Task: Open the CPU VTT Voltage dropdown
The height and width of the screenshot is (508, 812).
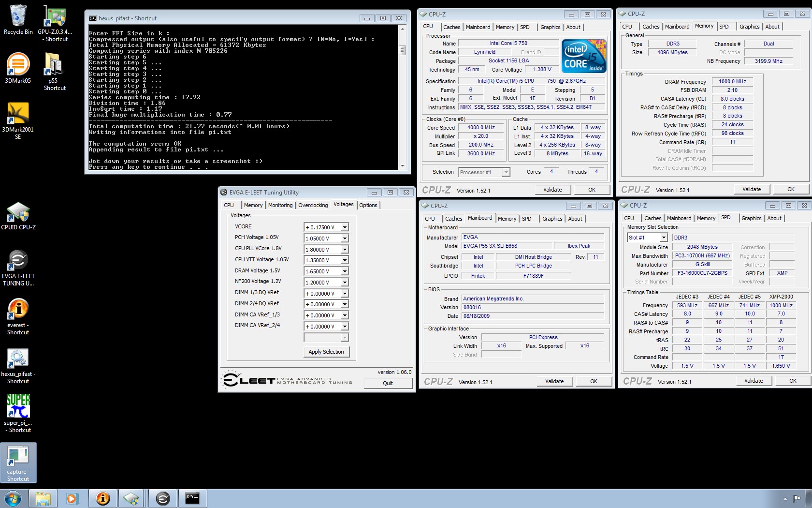Action: 345,260
